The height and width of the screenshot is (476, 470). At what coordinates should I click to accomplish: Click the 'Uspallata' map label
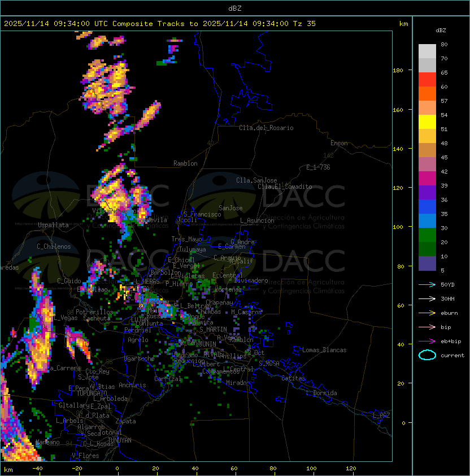[53, 225]
